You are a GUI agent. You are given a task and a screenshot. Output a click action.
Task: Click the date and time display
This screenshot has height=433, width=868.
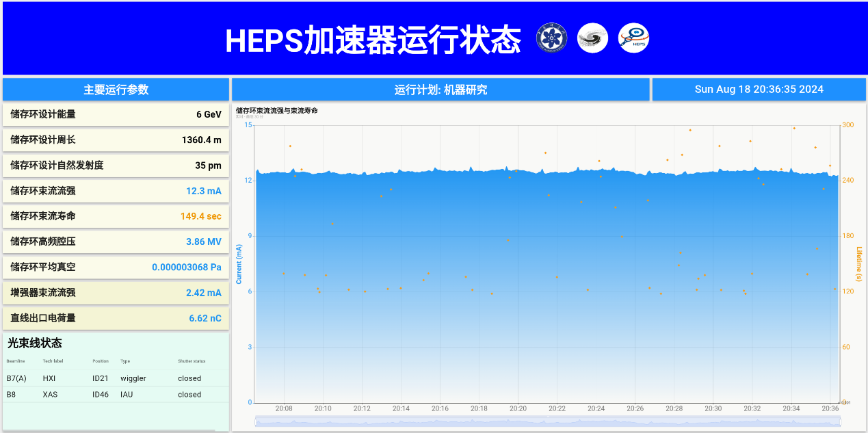759,90
